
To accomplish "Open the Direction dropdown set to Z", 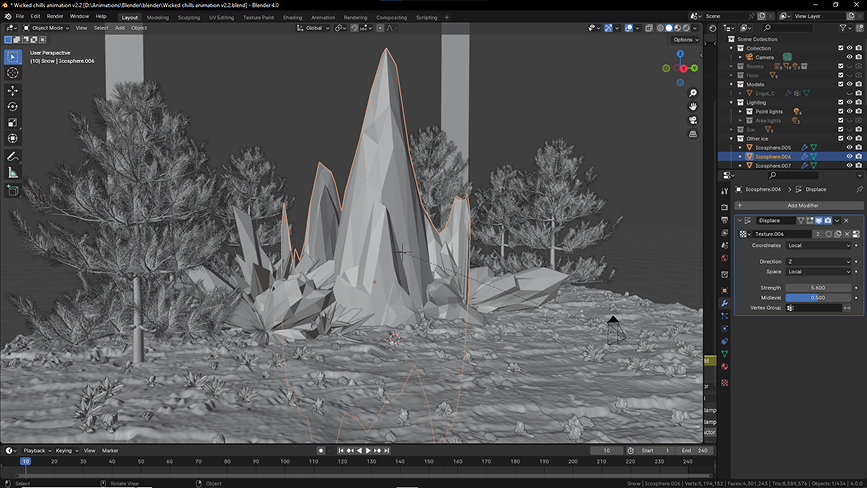I will pyautogui.click(x=818, y=261).
